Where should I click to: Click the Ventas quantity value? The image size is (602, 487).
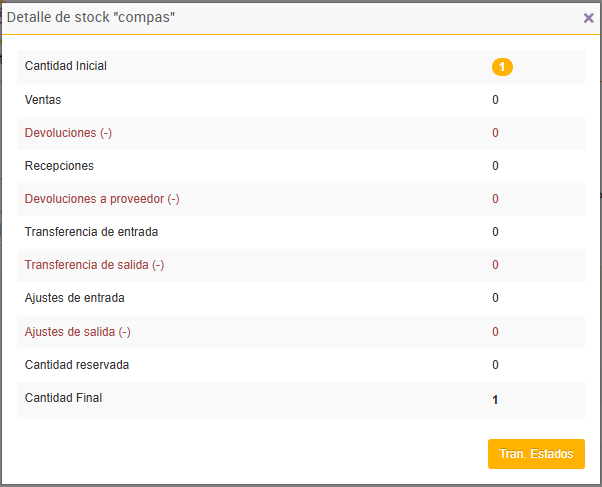(495, 100)
